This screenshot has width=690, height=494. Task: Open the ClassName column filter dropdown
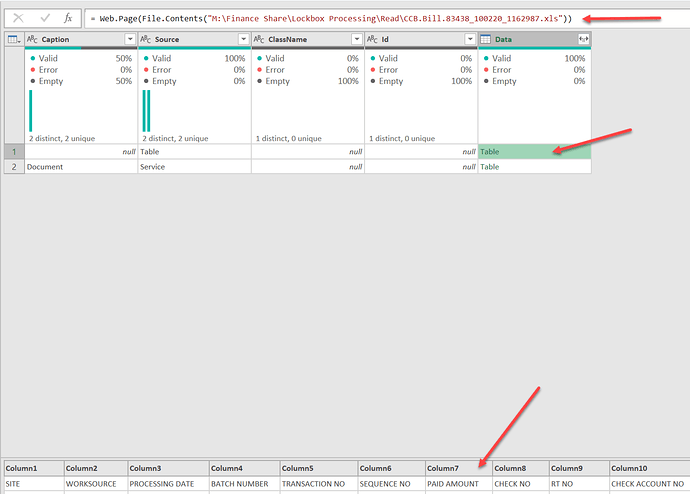click(x=357, y=39)
